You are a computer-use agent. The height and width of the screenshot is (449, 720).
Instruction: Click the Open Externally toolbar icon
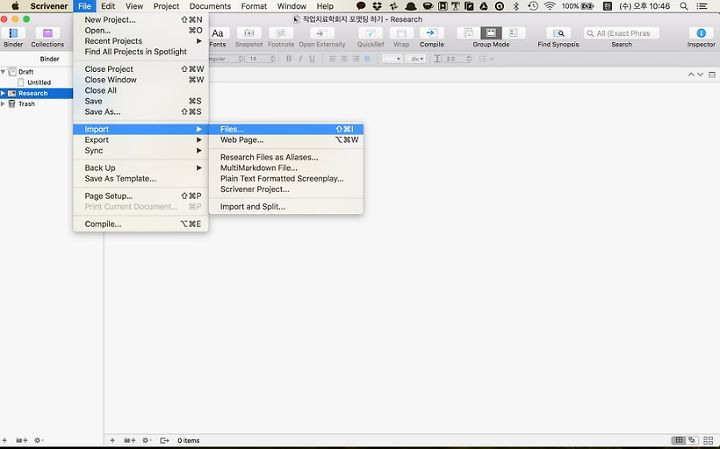pyautogui.click(x=321, y=34)
